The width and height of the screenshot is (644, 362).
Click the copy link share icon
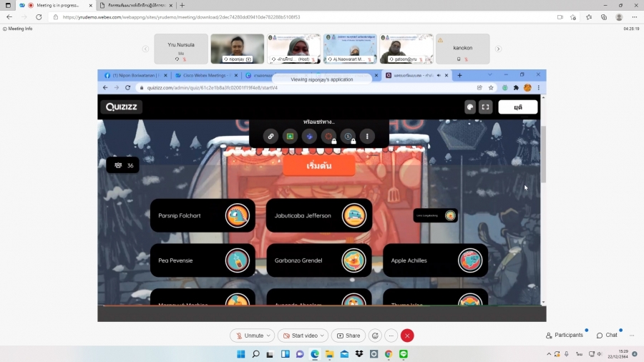270,136
